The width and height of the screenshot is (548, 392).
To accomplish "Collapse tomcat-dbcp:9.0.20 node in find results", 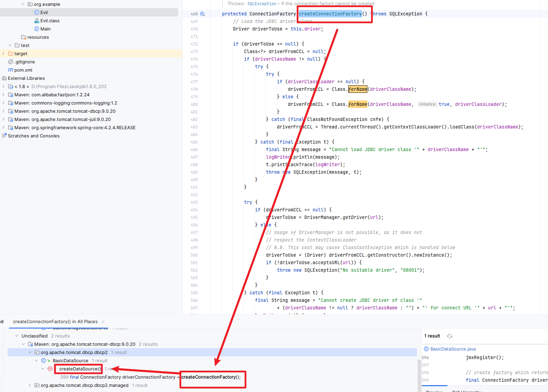I will click(23, 344).
